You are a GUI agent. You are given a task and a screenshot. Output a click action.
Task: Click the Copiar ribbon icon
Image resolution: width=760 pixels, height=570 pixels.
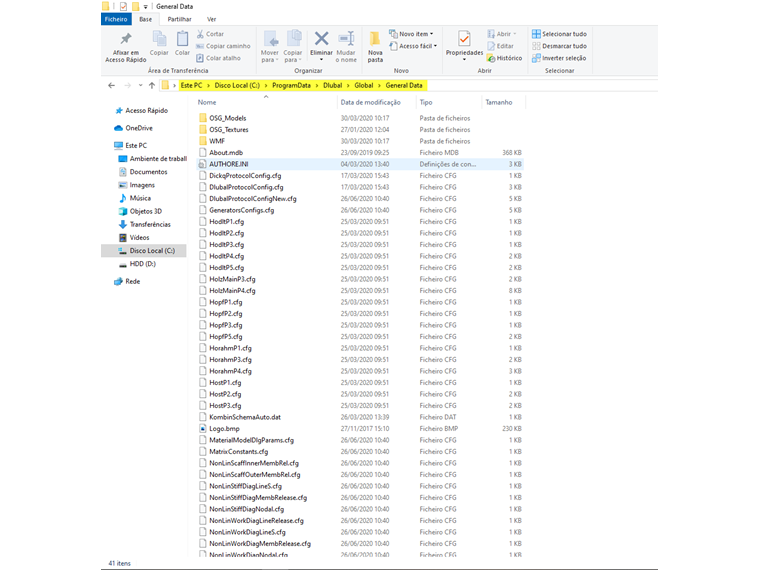click(159, 43)
